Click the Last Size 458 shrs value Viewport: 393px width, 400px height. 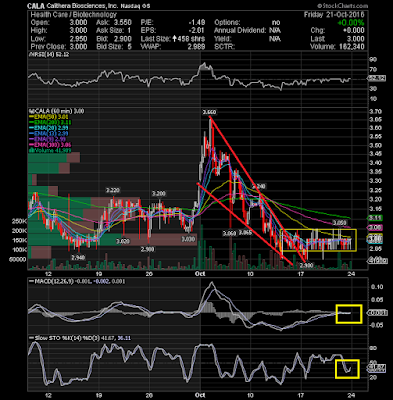click(188, 39)
